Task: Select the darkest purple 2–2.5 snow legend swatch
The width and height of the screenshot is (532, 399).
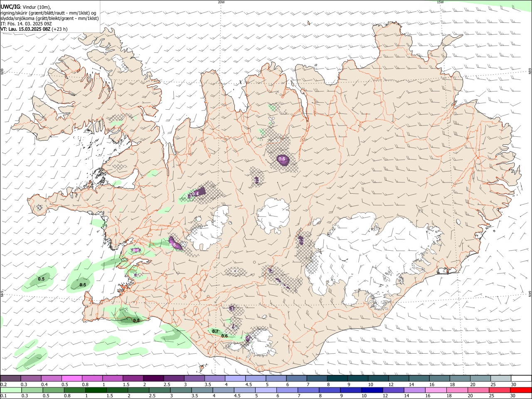Action: click(x=153, y=378)
